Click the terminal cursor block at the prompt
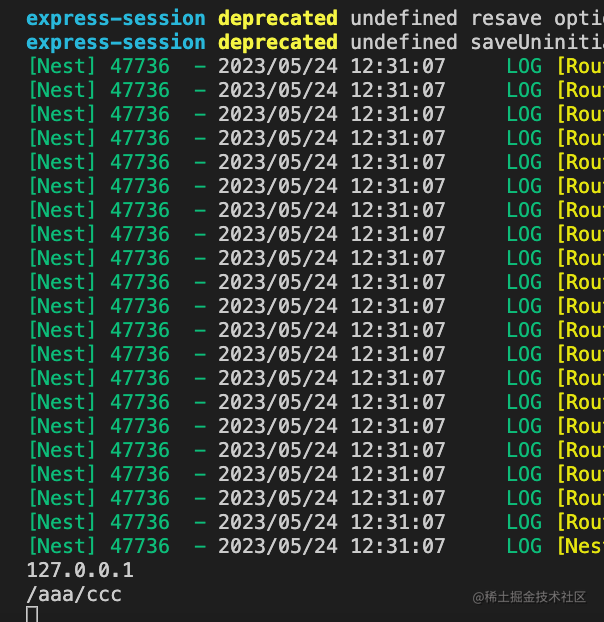The image size is (604, 622). pyautogui.click(x=32, y=614)
